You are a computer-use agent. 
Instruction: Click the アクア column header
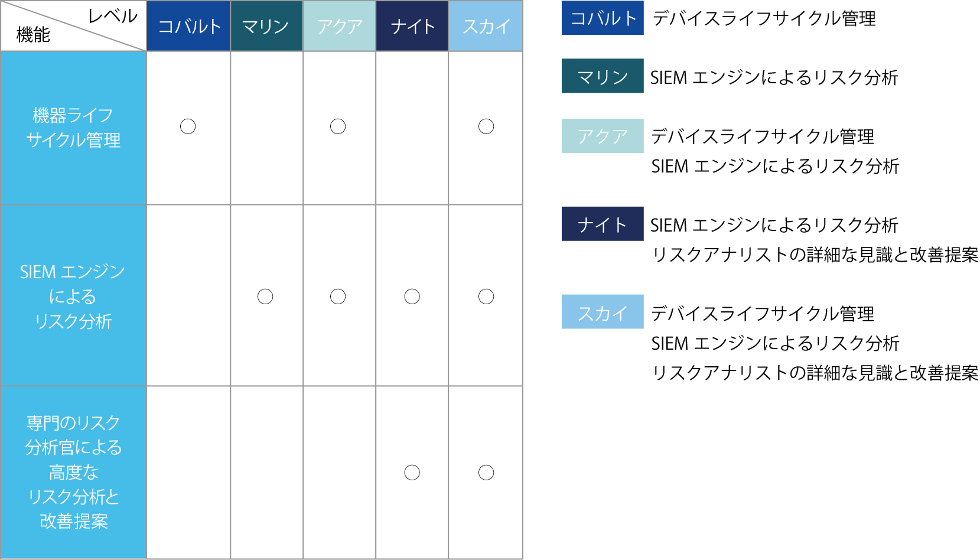tap(339, 26)
